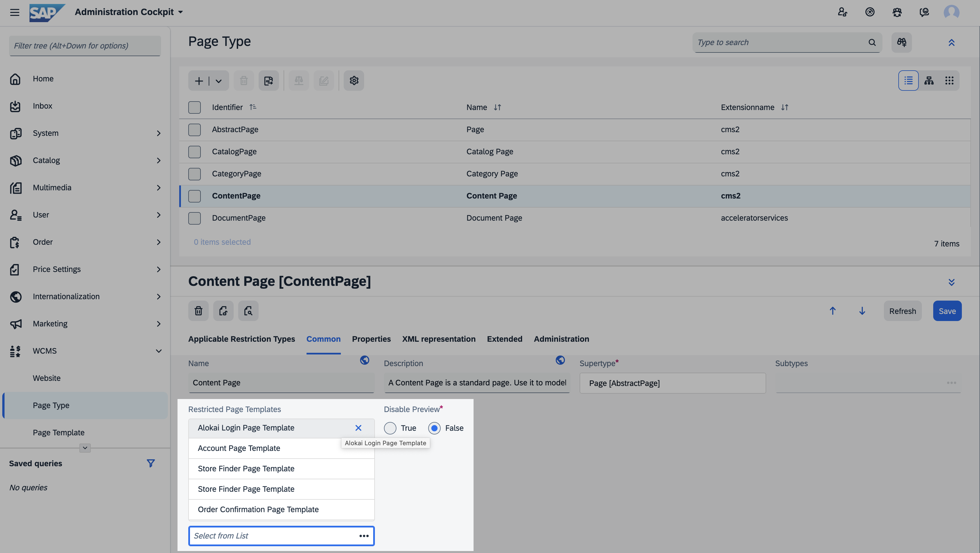Open advanced search binoculars button

coord(901,42)
